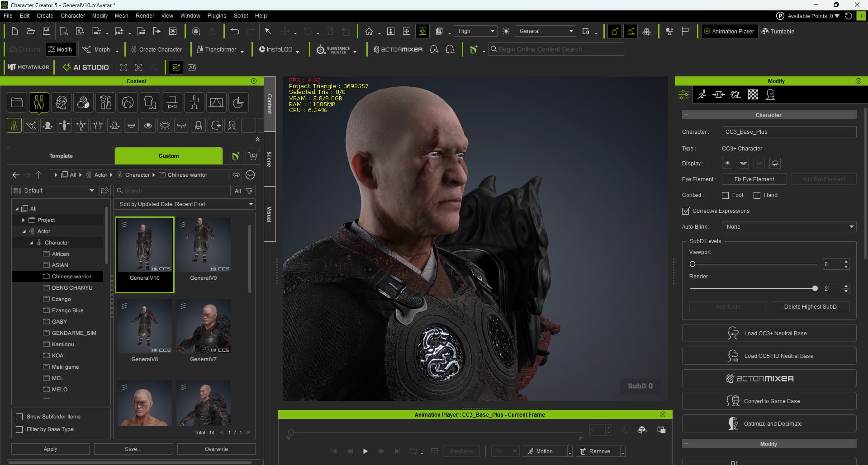Open the Sort by Updated Date dropdown

[185, 204]
